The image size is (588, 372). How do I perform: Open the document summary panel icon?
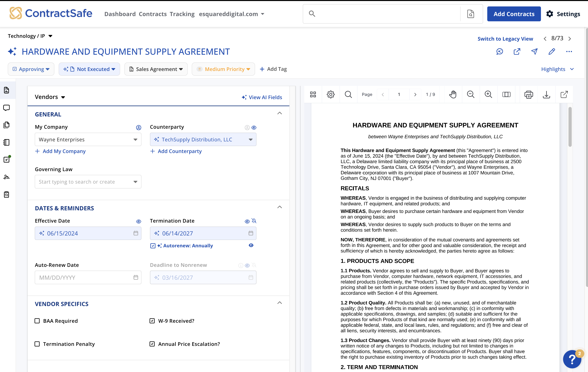(x=6, y=90)
